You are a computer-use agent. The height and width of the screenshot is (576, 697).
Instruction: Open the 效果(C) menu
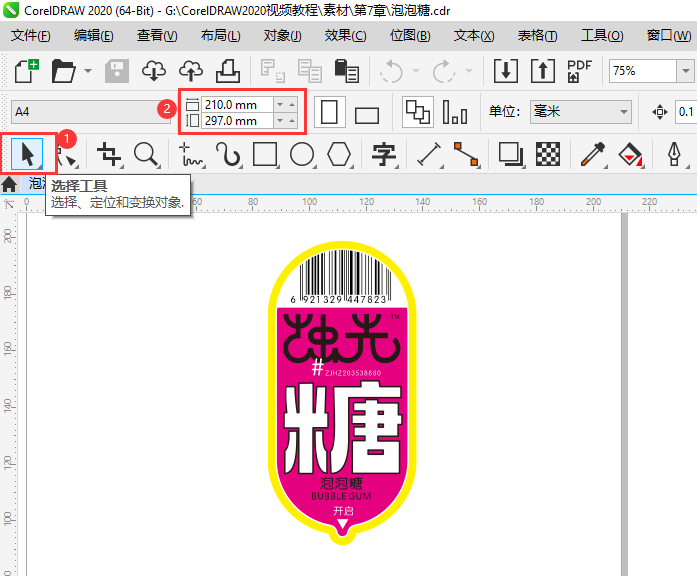345,35
